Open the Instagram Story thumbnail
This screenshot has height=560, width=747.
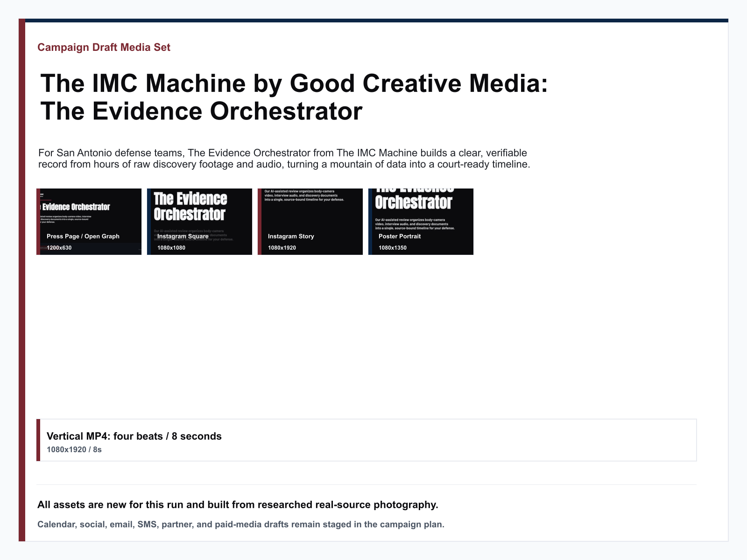(x=310, y=222)
